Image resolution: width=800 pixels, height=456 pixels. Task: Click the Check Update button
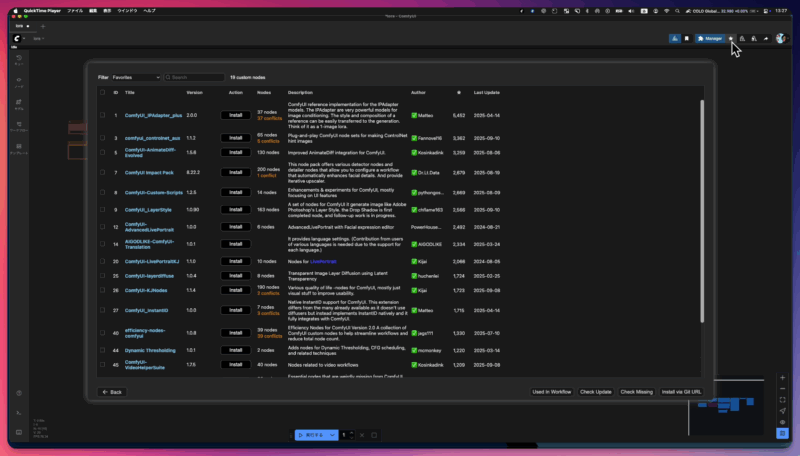coord(596,392)
